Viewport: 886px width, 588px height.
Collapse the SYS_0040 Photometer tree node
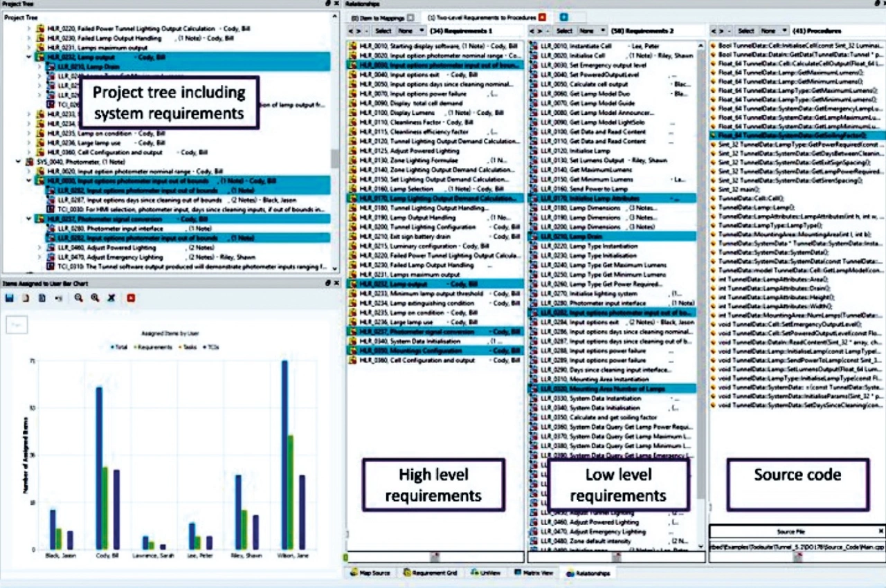(18, 161)
